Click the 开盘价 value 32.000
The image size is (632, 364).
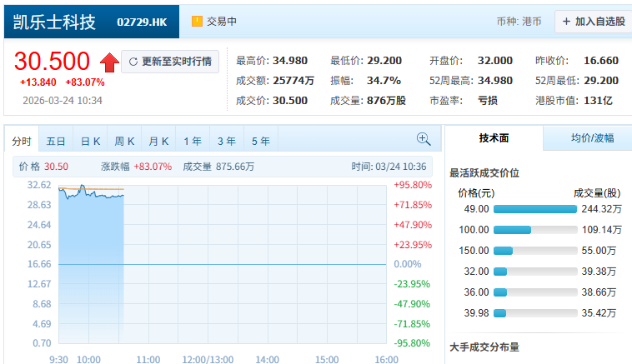point(495,61)
